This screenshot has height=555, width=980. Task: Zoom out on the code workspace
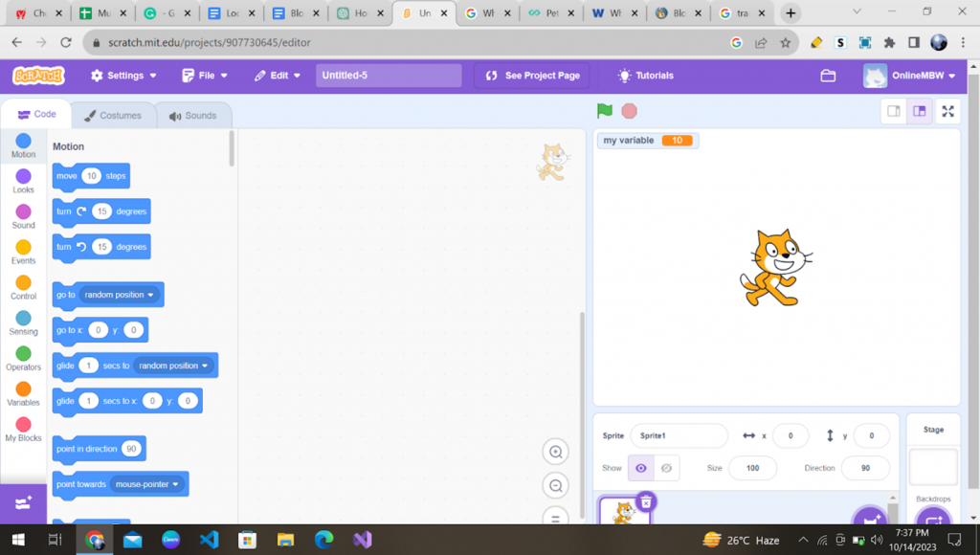[555, 486]
